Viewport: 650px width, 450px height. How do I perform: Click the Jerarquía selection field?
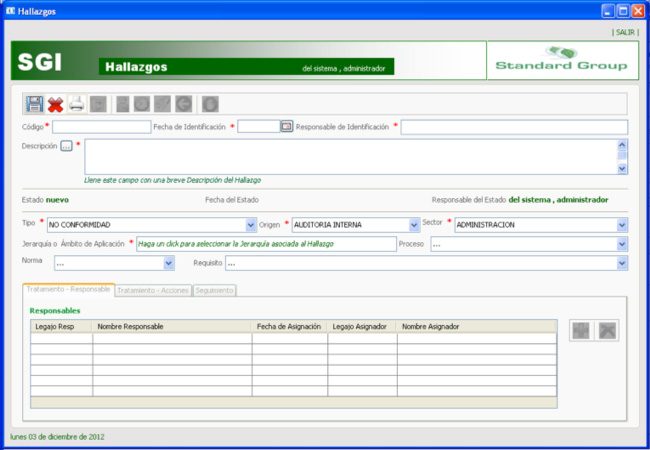coord(266,244)
